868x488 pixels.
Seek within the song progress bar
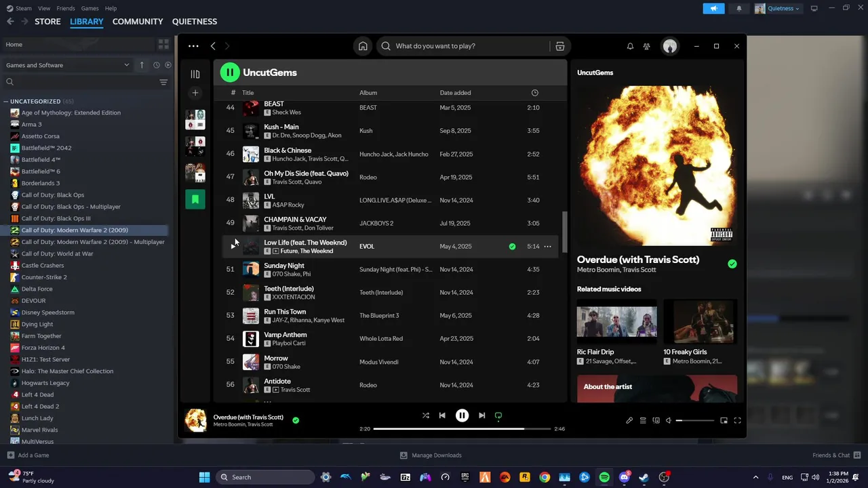coord(462,429)
